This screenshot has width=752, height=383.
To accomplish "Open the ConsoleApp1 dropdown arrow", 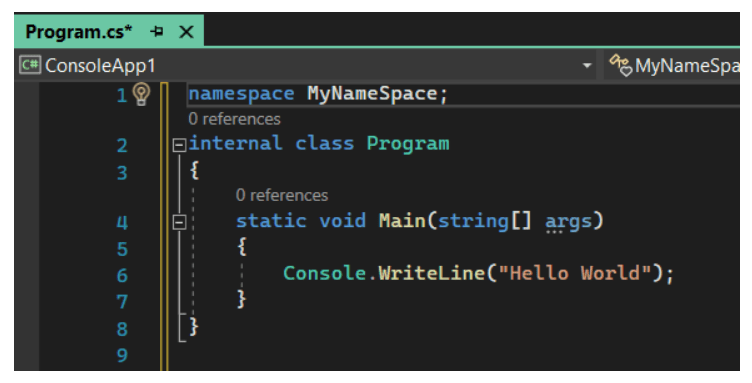I will pyautogui.click(x=587, y=66).
